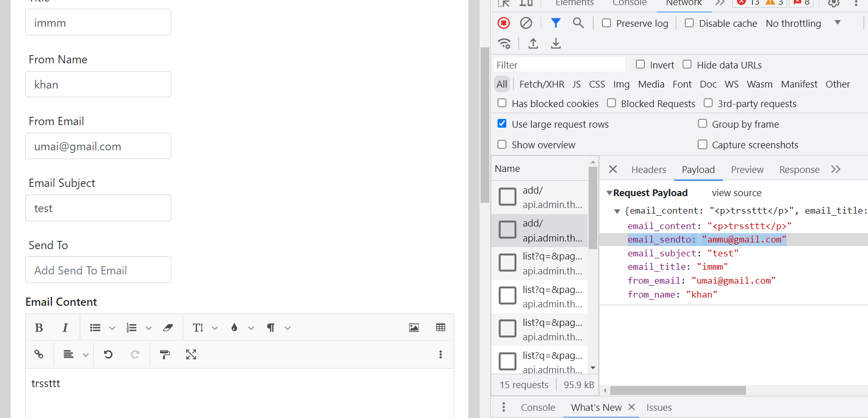Clear the network log
Viewport: 868px width, 418px height.
(526, 23)
